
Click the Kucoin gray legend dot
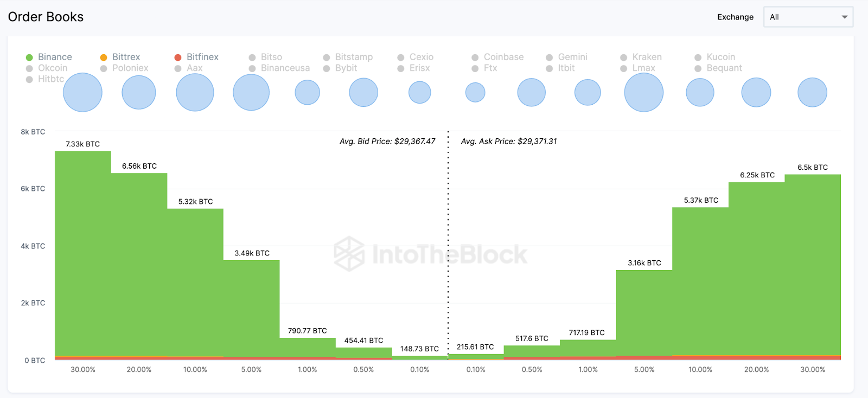click(x=698, y=57)
